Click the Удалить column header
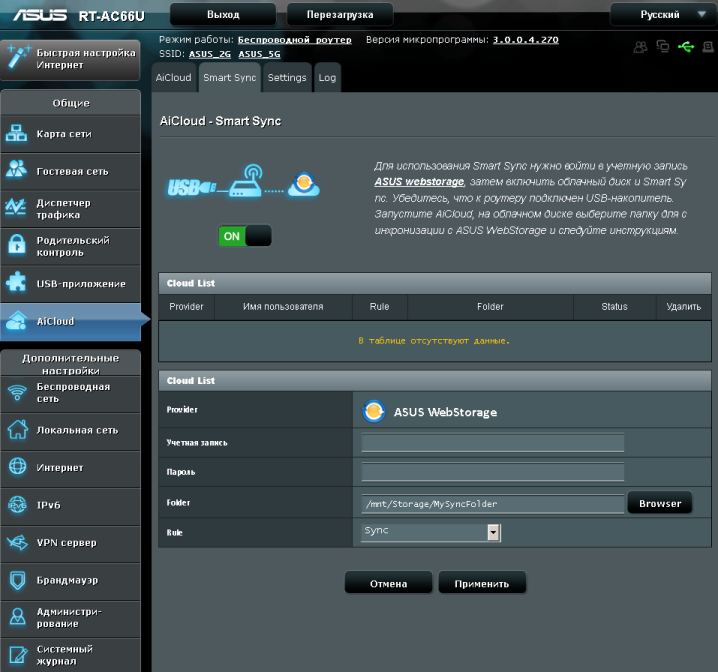This screenshot has height=672, width=718. (684, 307)
